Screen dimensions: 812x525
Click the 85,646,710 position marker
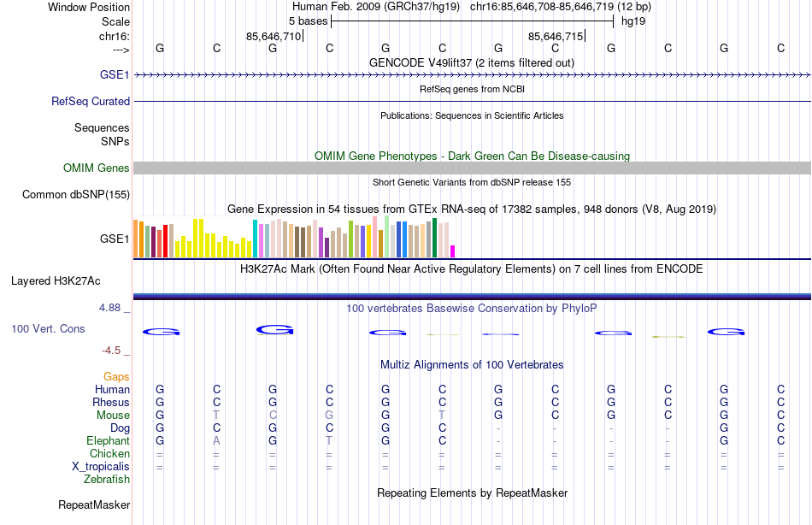coord(274,36)
